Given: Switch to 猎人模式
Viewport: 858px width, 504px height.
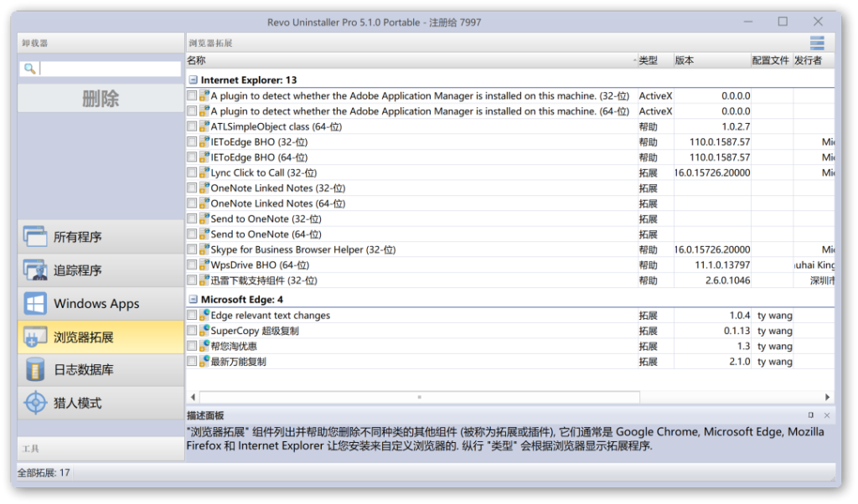Looking at the screenshot, I should pos(101,403).
